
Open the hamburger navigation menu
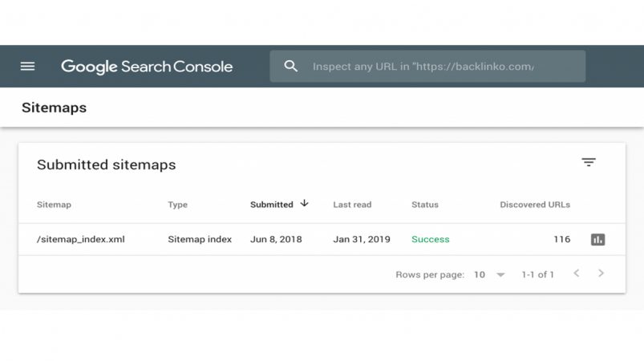(27, 66)
